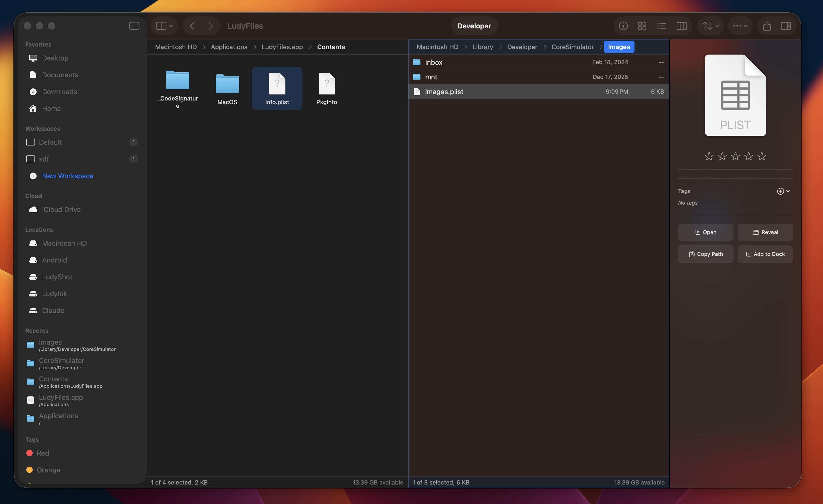Select the Inbox folder row
The image size is (823, 504).
[538, 62]
